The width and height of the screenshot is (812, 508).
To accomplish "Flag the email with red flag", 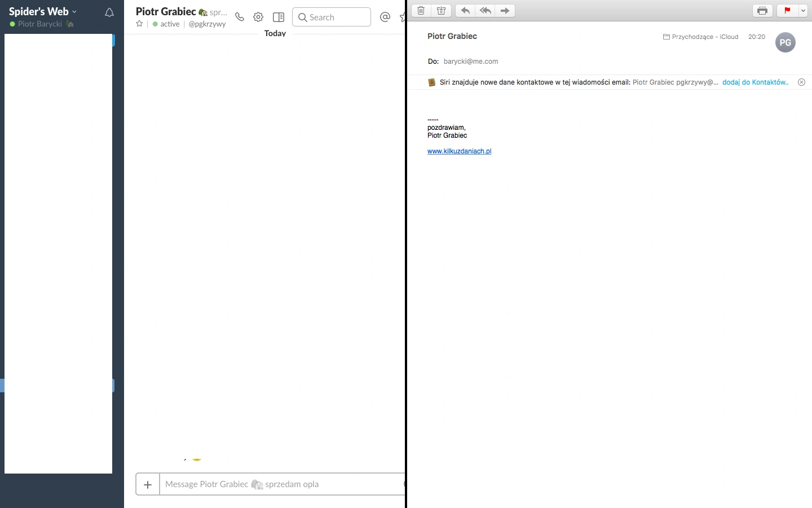I will [x=787, y=11].
